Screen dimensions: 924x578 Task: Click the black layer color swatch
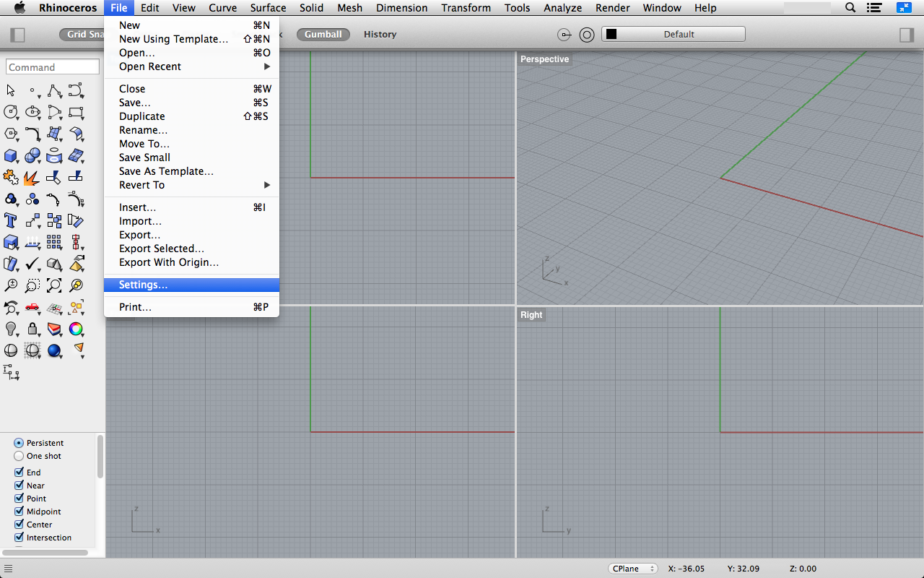(611, 34)
